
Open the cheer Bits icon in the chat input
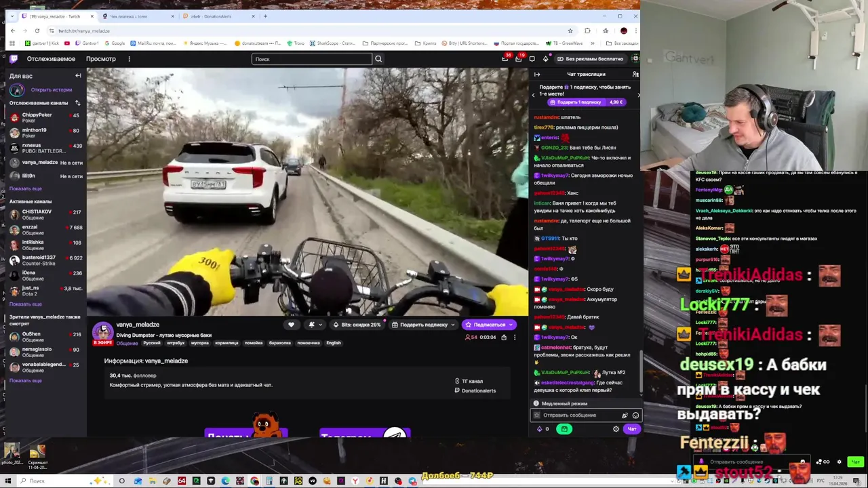(x=625, y=415)
